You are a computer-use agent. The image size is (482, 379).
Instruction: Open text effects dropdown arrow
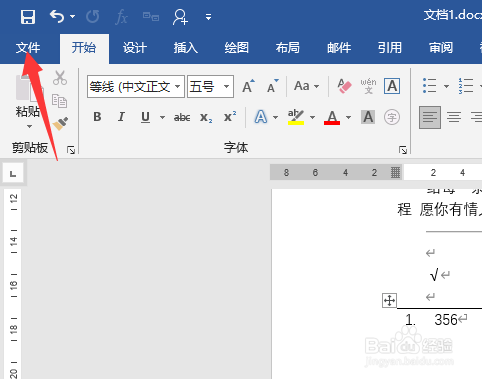click(275, 117)
